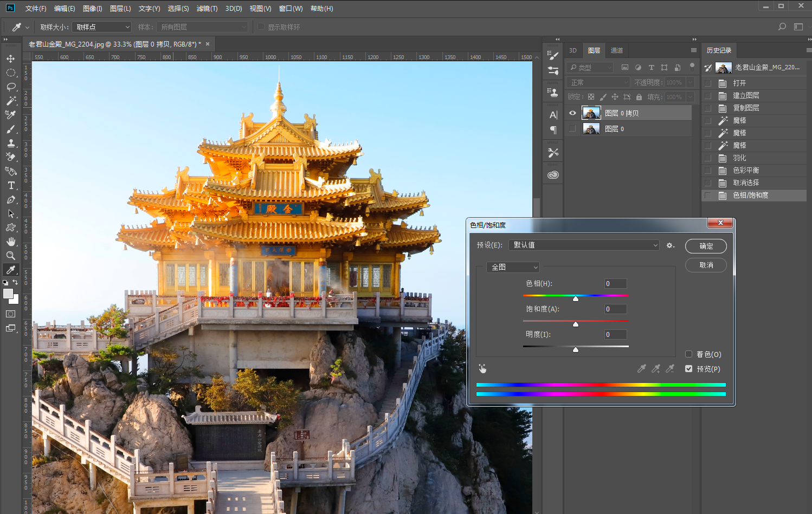This screenshot has height=514, width=812.
Task: Open the 取样大小 sample size dropdown
Action: click(x=102, y=27)
